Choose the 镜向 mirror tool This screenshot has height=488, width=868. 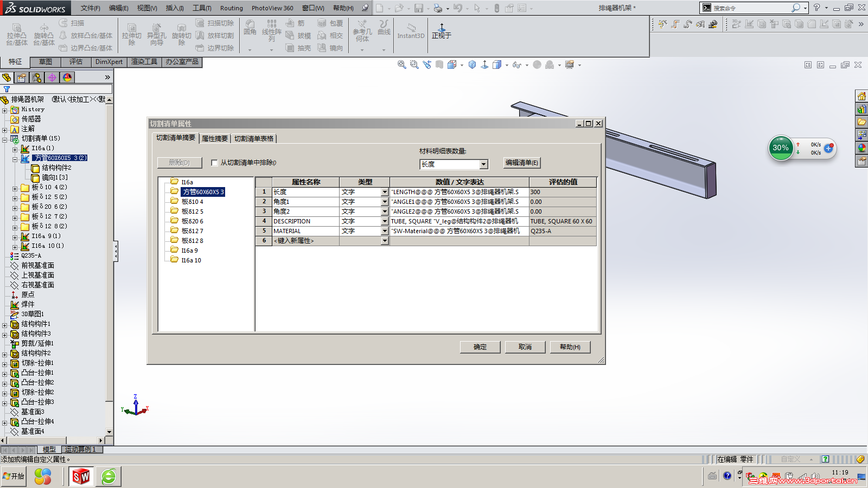coord(330,48)
